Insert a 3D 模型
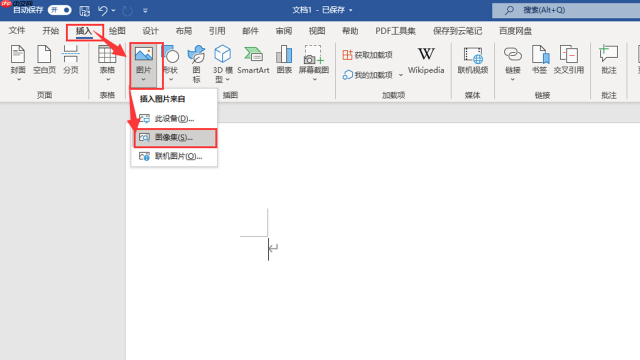The height and width of the screenshot is (360, 640). [x=222, y=60]
